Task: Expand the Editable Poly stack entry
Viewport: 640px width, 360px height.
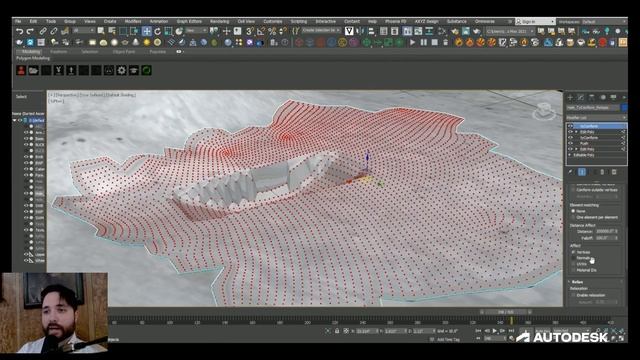Action: point(570,155)
